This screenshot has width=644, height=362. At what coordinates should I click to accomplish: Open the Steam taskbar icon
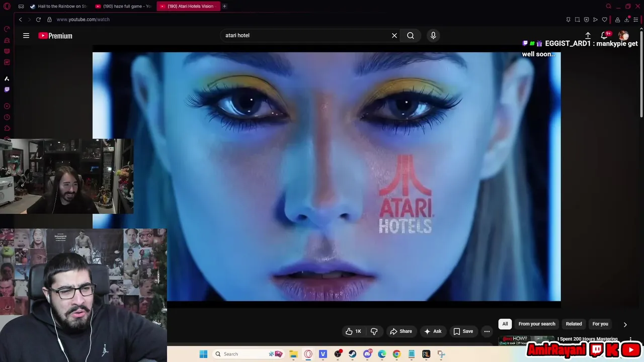click(352, 354)
